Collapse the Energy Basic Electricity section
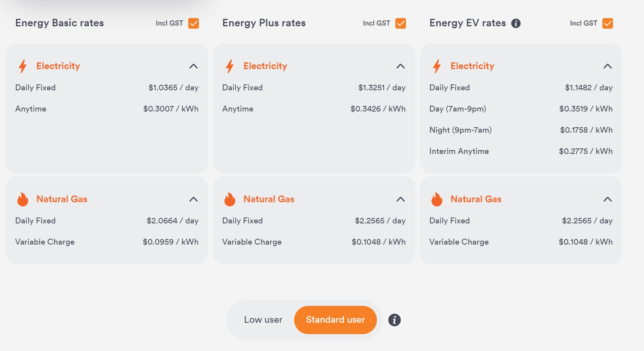Viewport: 644px width, 351px height. (x=193, y=66)
